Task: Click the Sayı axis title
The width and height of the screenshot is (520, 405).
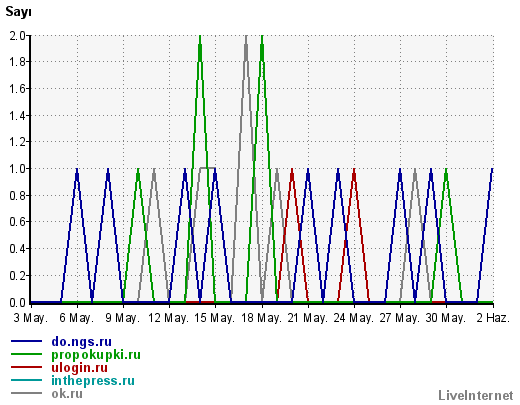Action: [x=18, y=12]
